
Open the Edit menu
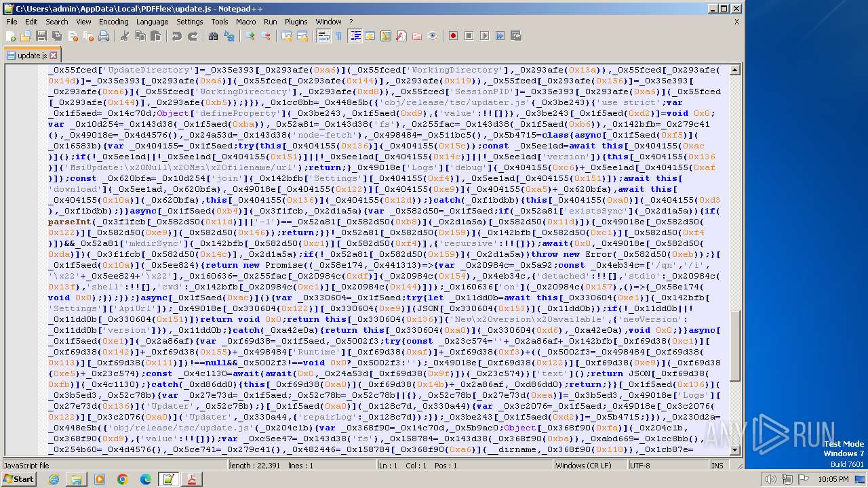click(x=31, y=22)
